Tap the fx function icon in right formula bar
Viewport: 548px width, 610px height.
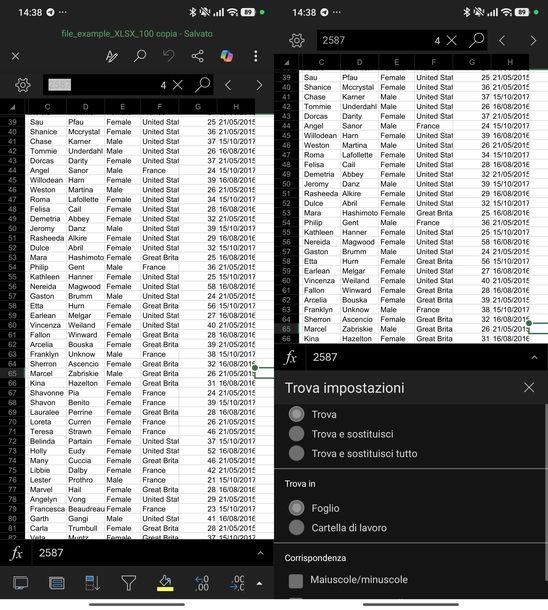[291, 357]
